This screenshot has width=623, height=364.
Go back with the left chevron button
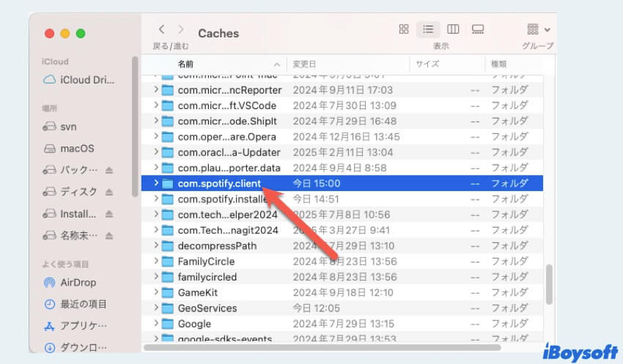(x=161, y=29)
